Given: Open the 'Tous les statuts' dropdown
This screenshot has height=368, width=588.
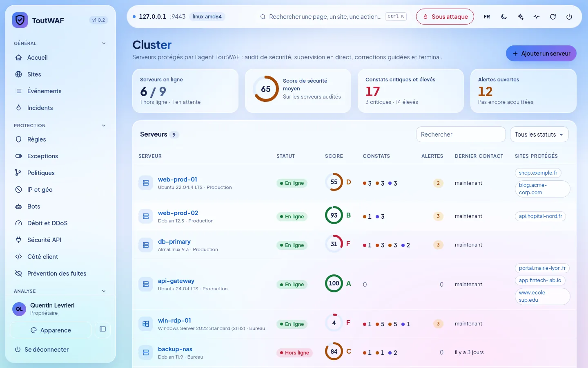Looking at the screenshot, I should (x=539, y=135).
